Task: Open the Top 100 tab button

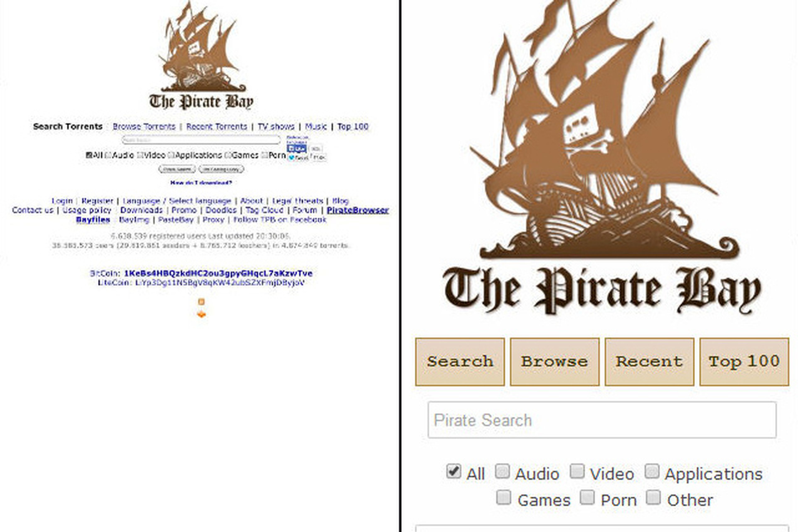Action: pos(744,362)
